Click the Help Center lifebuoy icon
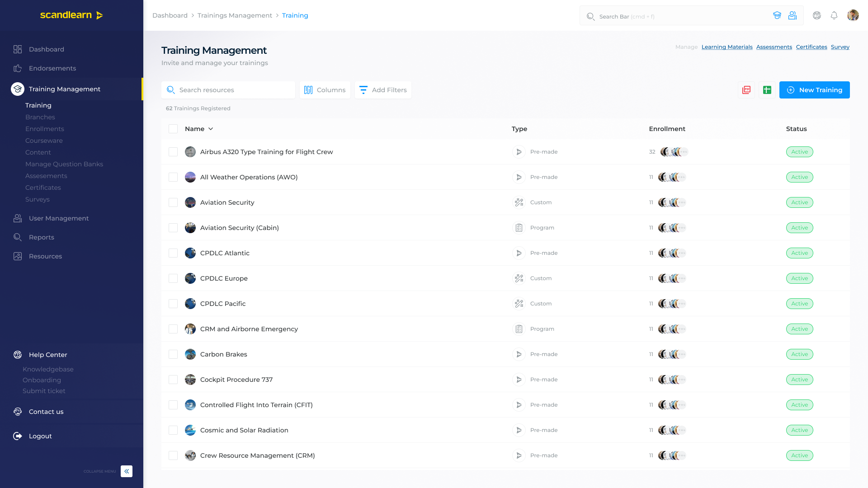This screenshot has width=868, height=488. coord(18,355)
